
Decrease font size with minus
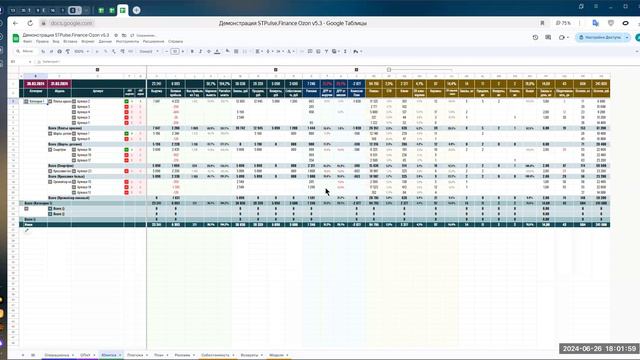click(167, 51)
